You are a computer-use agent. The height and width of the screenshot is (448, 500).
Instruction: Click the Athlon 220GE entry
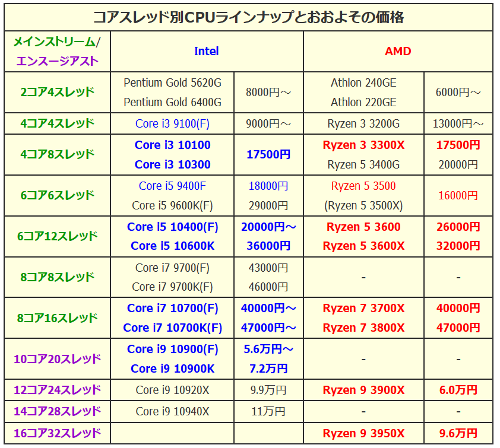pos(363,102)
